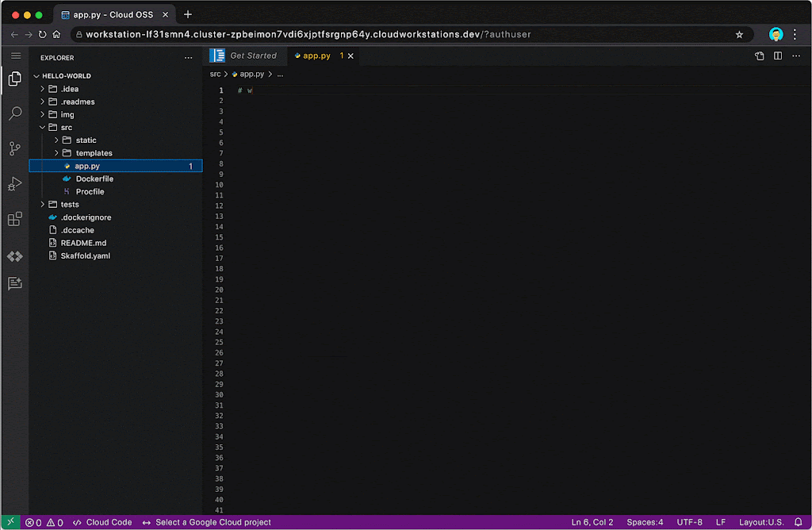
Task: Change the LF end of line sequence
Action: [x=720, y=523]
